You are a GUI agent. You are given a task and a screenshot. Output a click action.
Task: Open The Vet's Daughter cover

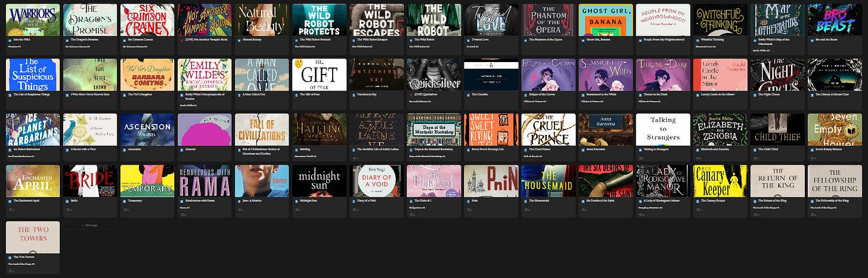pos(147,75)
